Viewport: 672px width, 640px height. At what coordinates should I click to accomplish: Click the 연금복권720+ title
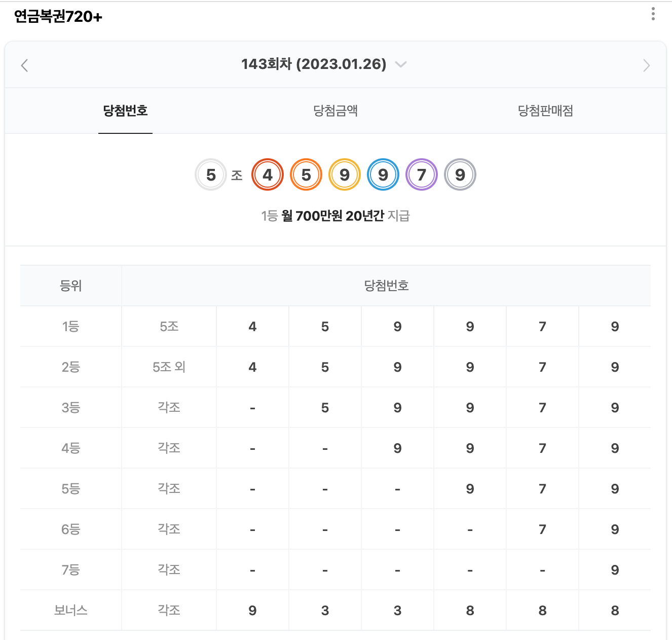tap(58, 16)
